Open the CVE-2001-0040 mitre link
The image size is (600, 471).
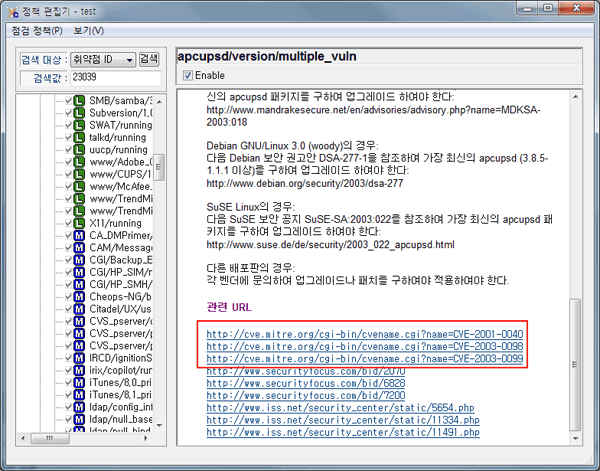tap(365, 334)
